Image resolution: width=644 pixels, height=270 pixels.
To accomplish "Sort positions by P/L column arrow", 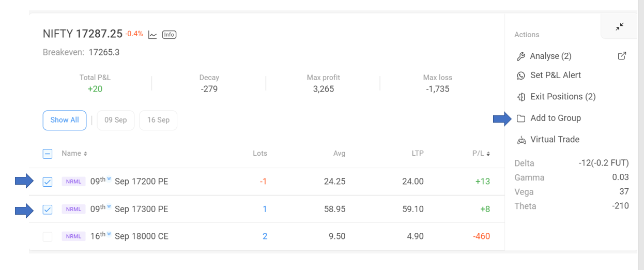I will tap(488, 154).
